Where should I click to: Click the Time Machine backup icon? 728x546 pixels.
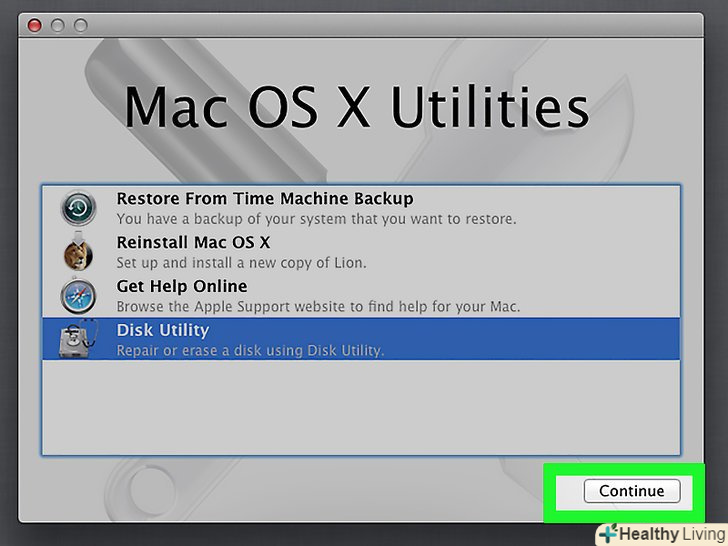[x=78, y=208]
